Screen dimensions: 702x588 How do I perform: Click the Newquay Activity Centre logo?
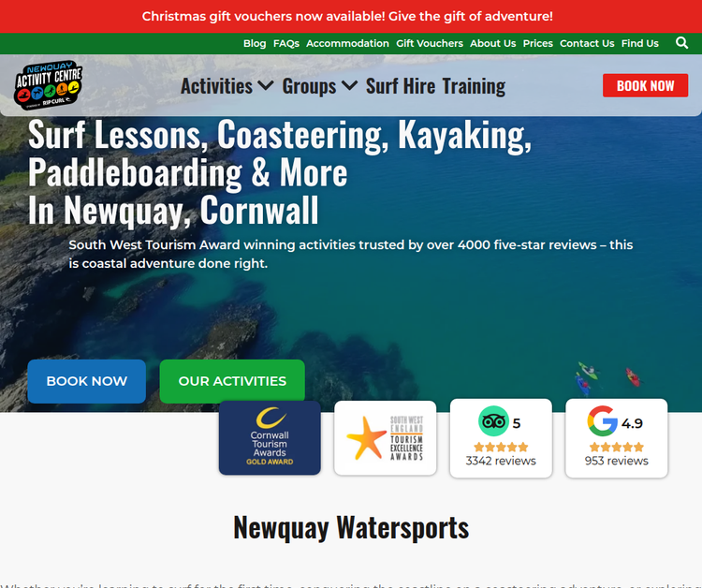(49, 85)
